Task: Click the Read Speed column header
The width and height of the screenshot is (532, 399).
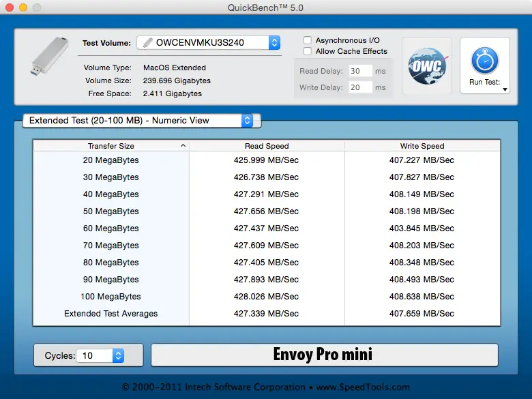Action: (x=267, y=146)
